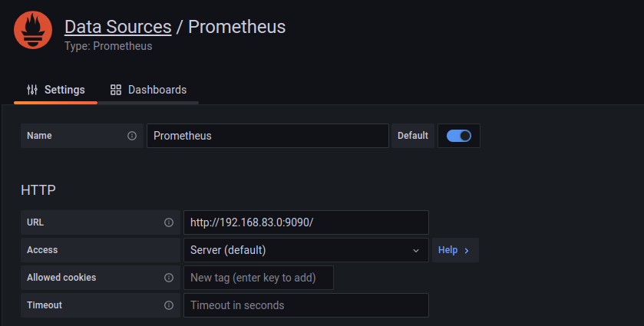Click the Dashboards tab grid icon
644x326 pixels.
(x=116, y=90)
